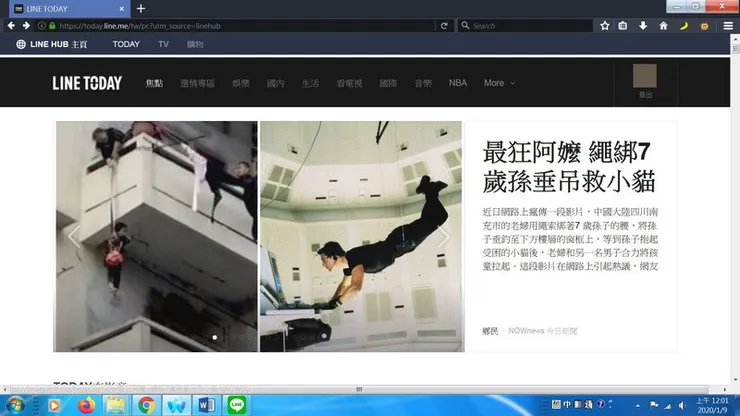Select the 選情專區 navigation tab
The width and height of the screenshot is (740, 416).
197,83
